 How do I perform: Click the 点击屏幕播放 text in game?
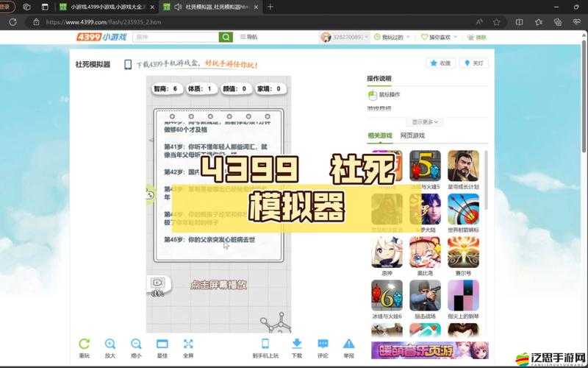point(218,285)
